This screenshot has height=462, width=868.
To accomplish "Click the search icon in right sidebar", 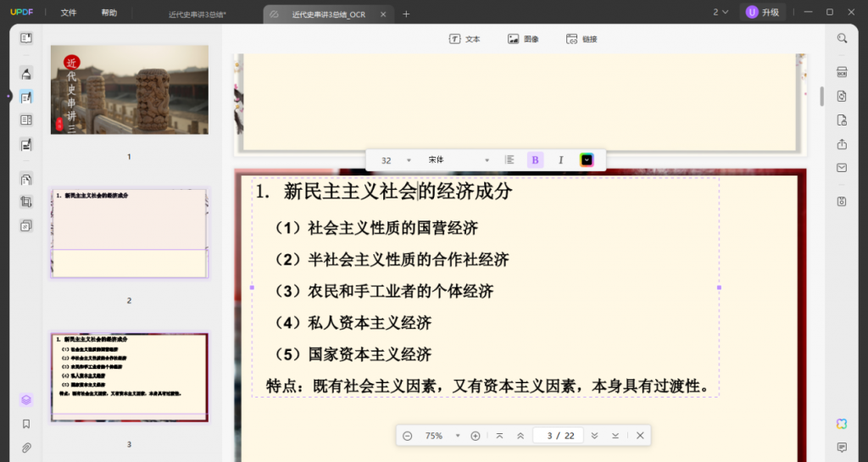I will click(842, 38).
